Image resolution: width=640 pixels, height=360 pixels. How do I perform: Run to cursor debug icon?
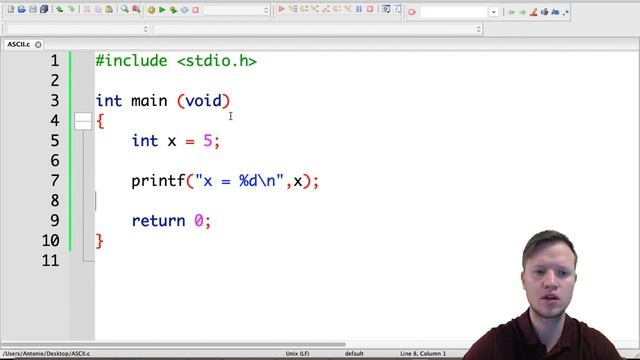point(293,9)
